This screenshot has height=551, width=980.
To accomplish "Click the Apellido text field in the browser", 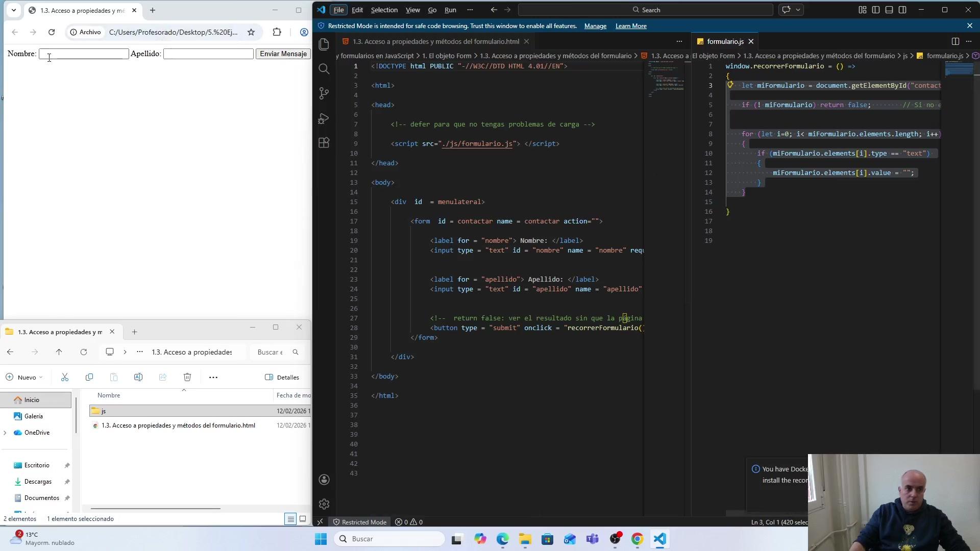I will point(208,54).
